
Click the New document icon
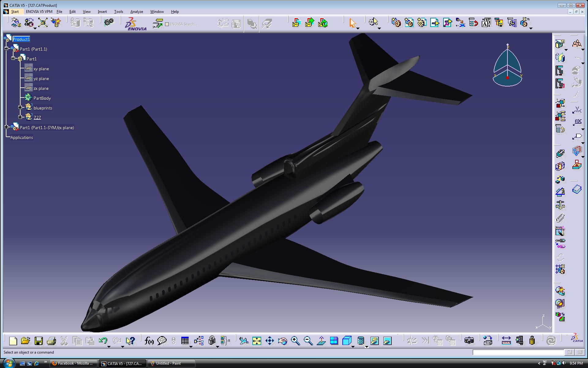coord(13,341)
